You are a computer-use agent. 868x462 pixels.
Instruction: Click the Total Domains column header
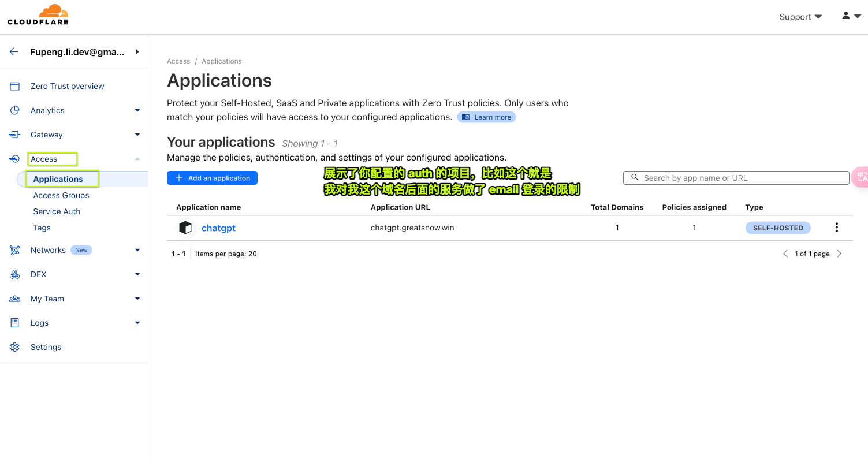click(x=617, y=207)
